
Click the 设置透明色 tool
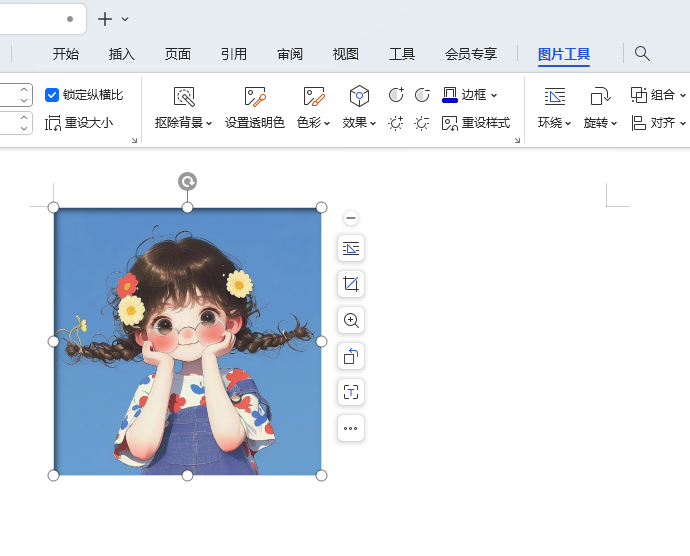255,109
